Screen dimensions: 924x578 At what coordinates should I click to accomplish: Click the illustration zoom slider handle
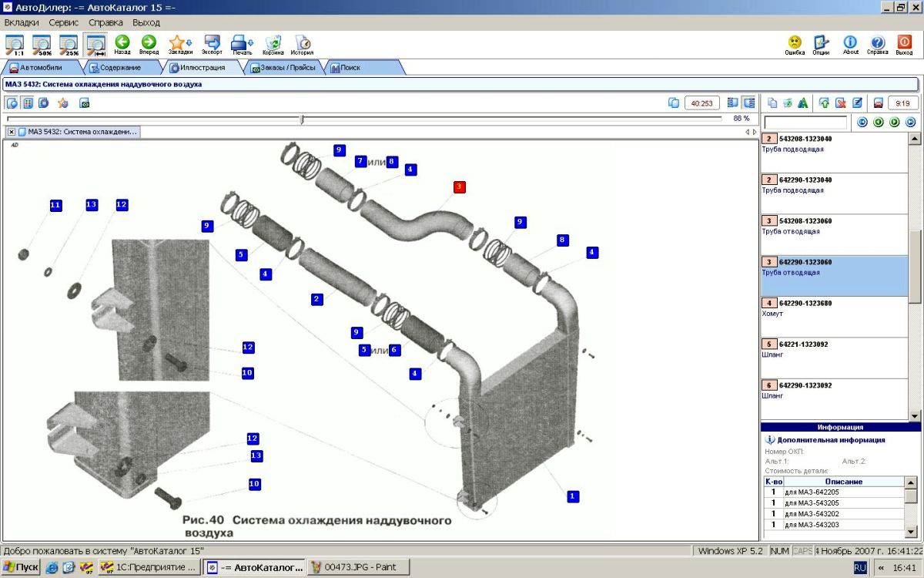click(302, 119)
